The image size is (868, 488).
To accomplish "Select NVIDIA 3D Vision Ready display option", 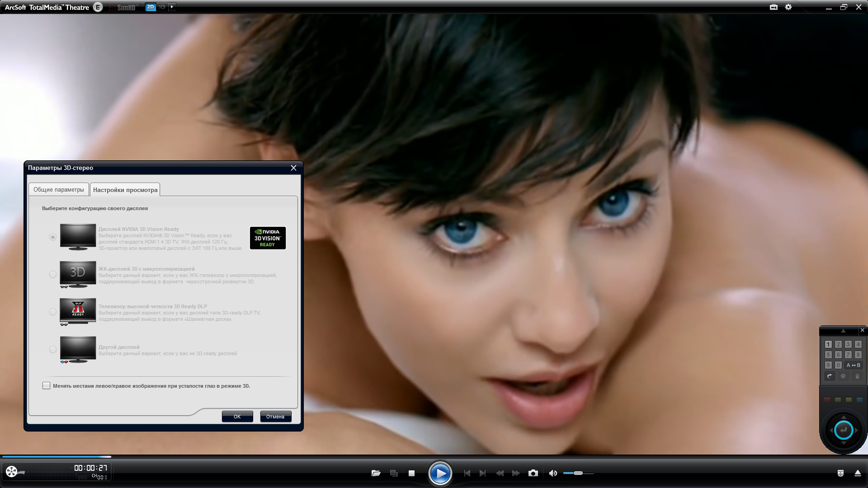I will point(53,237).
